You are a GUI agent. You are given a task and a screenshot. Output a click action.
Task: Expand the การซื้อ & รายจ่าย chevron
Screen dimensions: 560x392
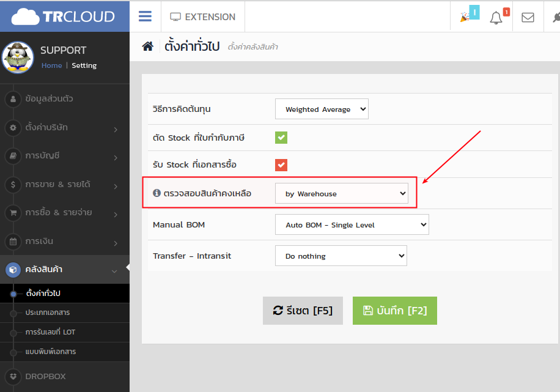tap(116, 215)
